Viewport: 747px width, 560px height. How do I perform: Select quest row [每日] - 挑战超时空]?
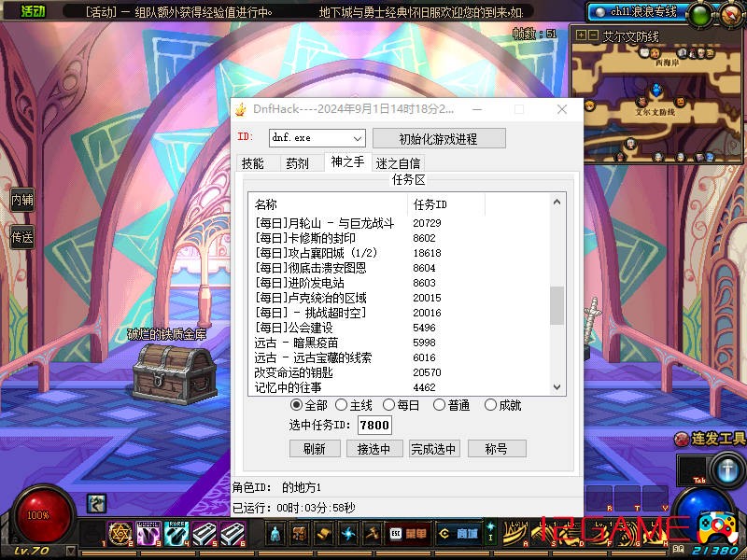400,313
